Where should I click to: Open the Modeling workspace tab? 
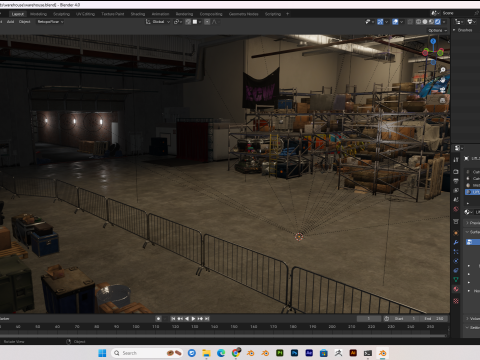(38, 14)
